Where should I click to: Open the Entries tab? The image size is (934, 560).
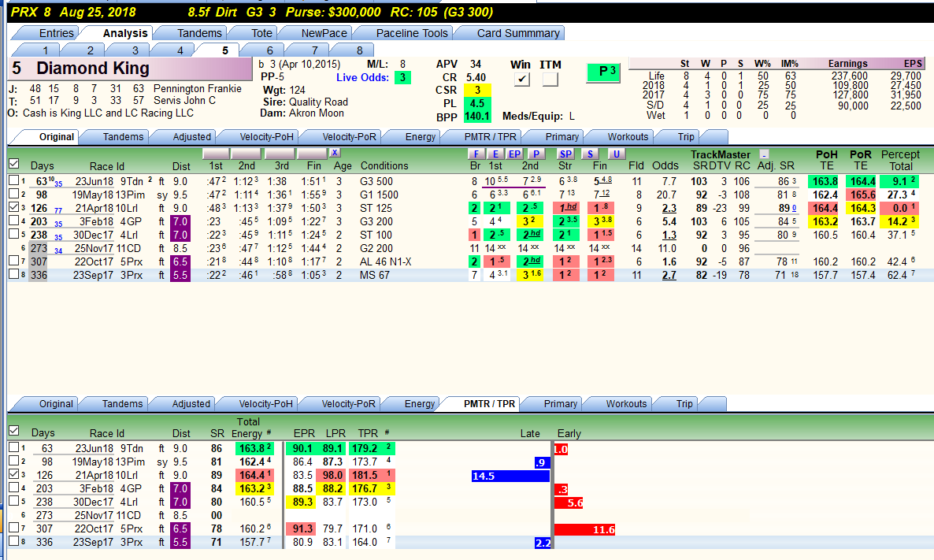[x=57, y=33]
